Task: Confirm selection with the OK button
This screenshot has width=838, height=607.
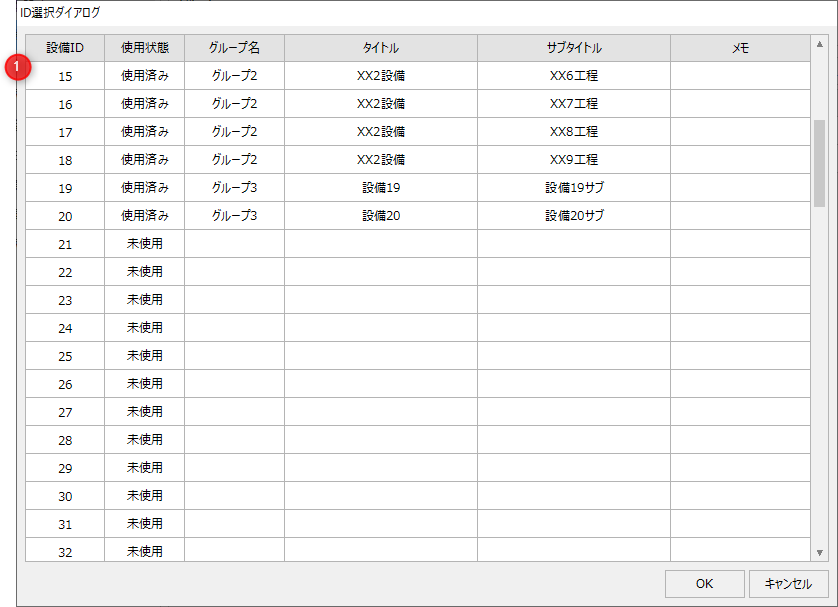Action: [703, 583]
